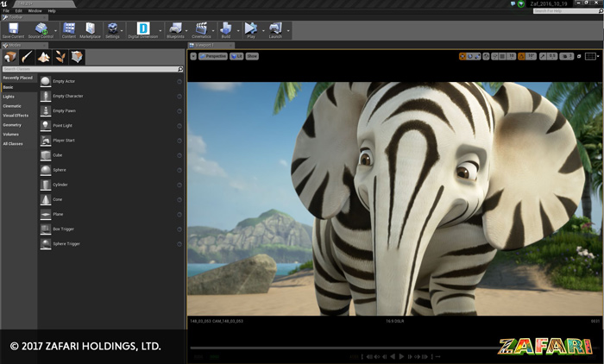Switch to the Viewport 1 tab
Image resolution: width=604 pixels, height=364 pixels.
(211, 45)
